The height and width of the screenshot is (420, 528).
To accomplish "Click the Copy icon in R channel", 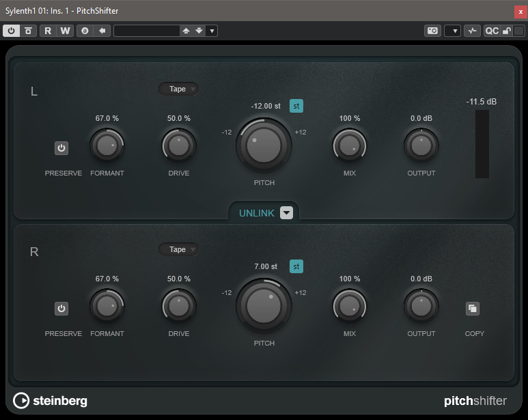I will tap(473, 309).
